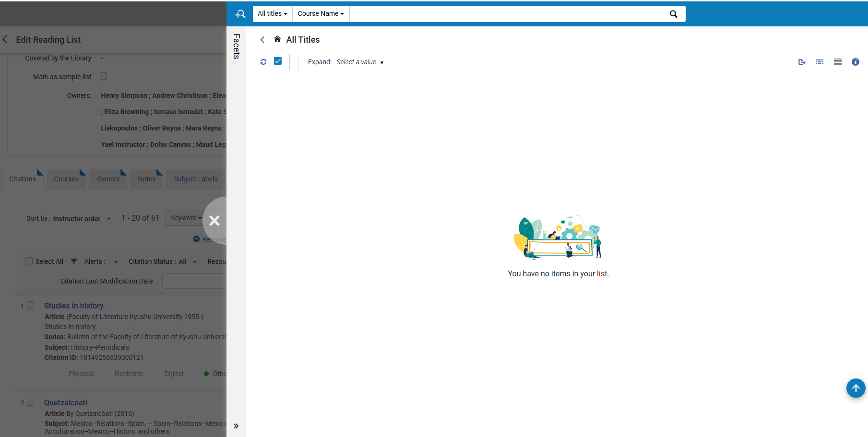Click the Physical availability link
This screenshot has width=868, height=437.
[x=81, y=374]
